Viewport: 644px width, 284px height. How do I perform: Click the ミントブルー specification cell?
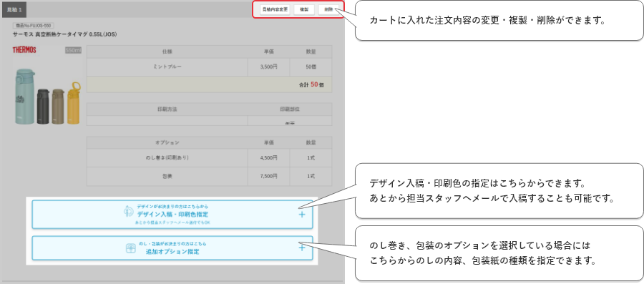pos(167,67)
